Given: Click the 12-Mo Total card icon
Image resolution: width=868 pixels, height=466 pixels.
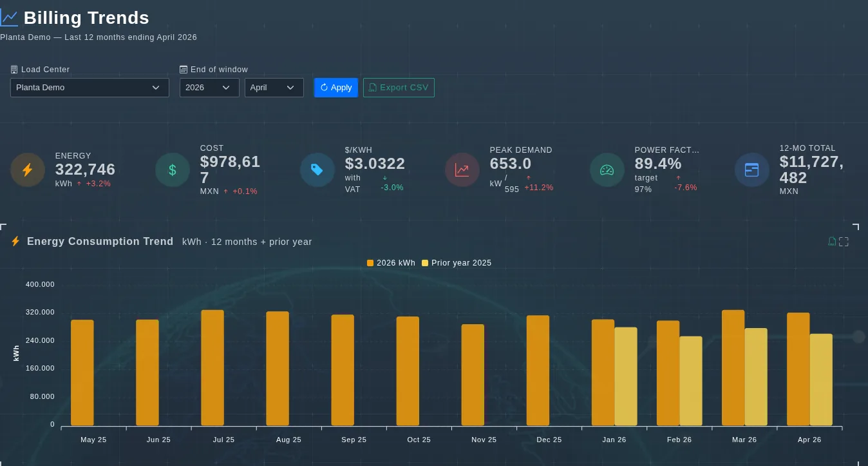Looking at the screenshot, I should tap(752, 170).
